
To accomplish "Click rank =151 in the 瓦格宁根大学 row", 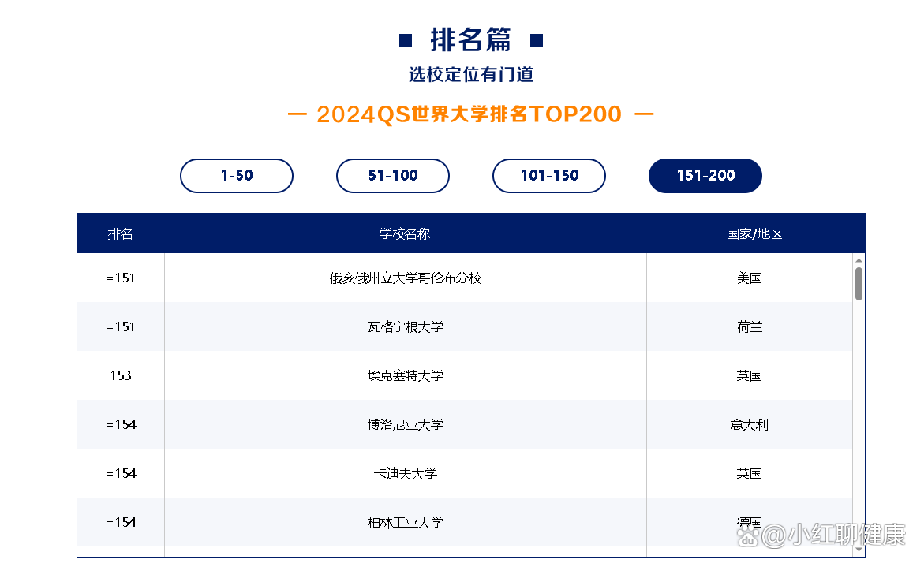I will tap(121, 326).
